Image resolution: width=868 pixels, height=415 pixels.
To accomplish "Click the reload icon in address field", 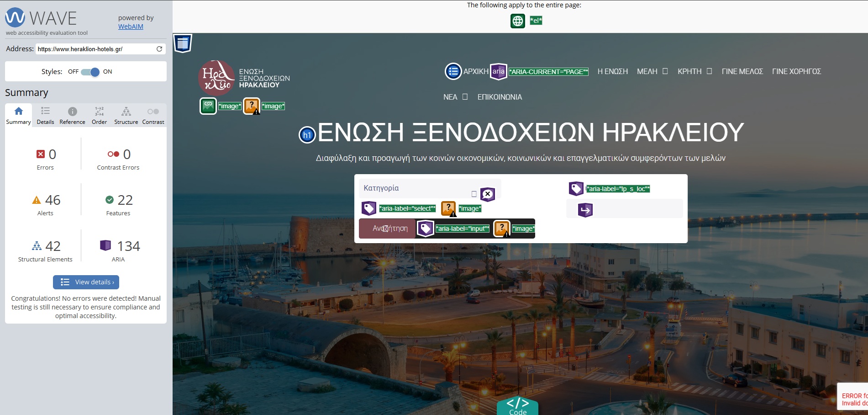I will pos(159,49).
